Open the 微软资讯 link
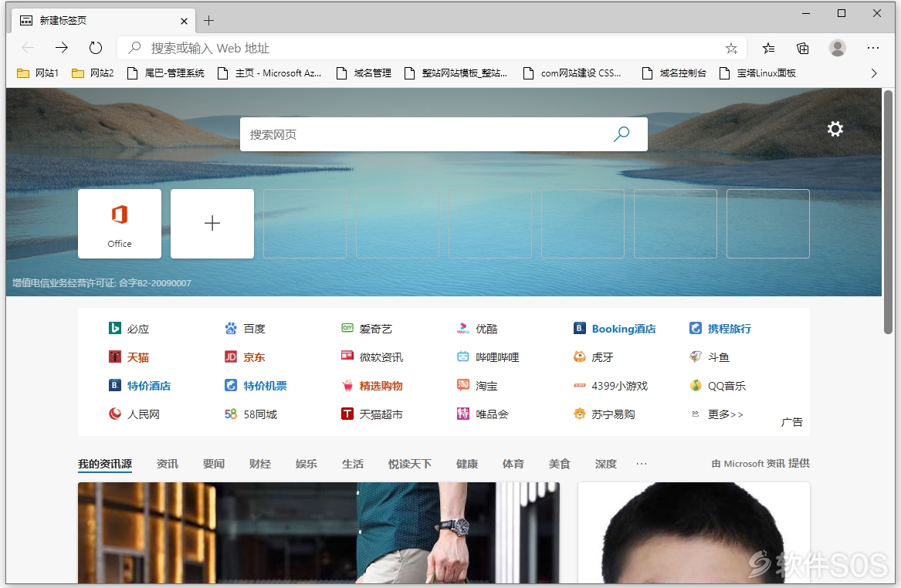901x588 pixels. [372, 357]
